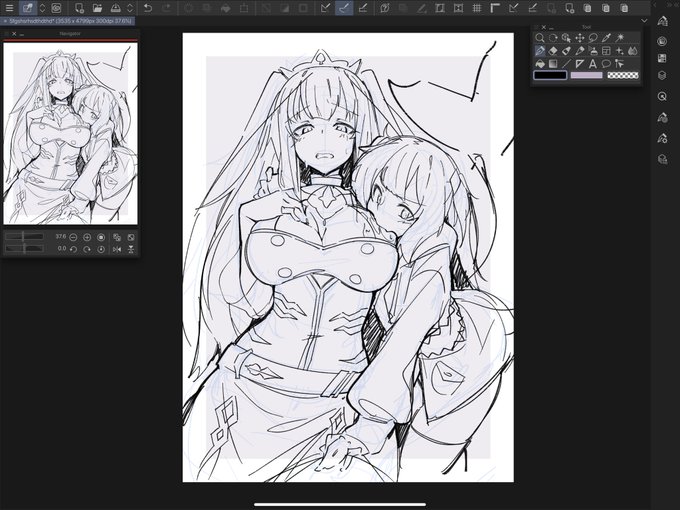Screen dimensions: 680x510
Task: Select the Gradient tool
Action: [553, 64]
